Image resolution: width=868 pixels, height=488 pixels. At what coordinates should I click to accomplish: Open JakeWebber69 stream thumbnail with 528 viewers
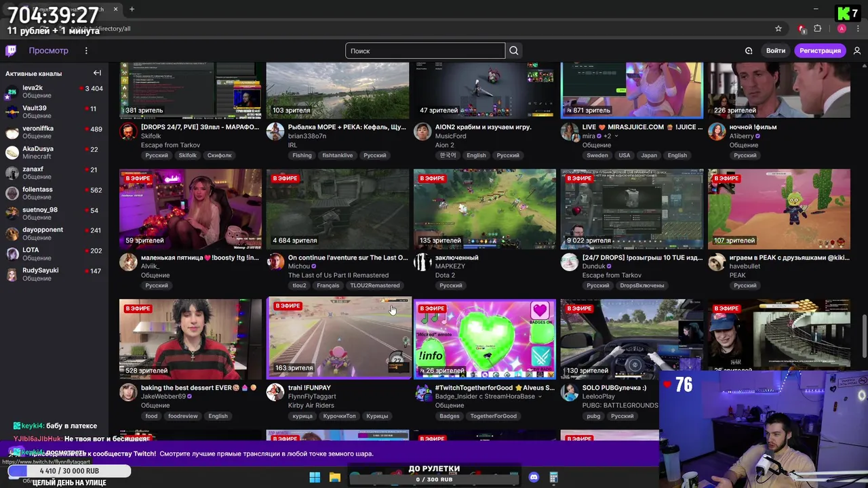point(191,339)
